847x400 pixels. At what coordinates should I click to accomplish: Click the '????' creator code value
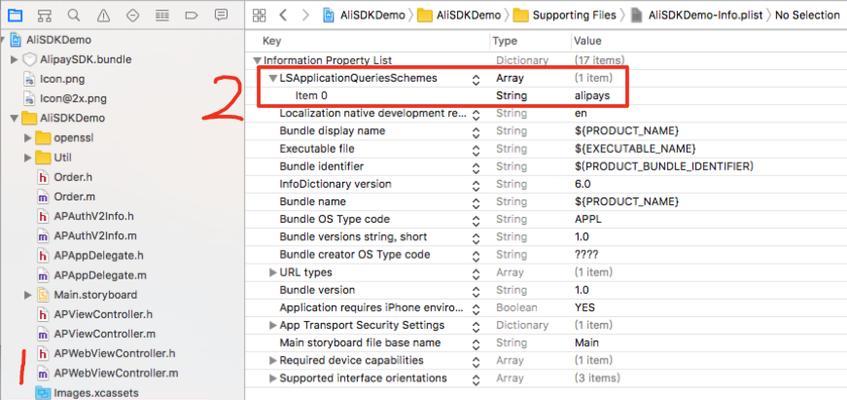pyautogui.click(x=587, y=255)
